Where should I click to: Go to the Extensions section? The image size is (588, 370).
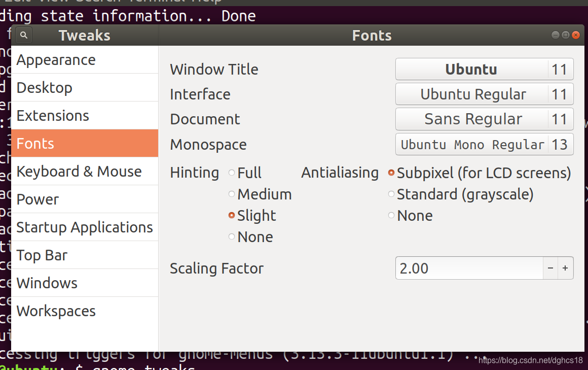(85, 116)
